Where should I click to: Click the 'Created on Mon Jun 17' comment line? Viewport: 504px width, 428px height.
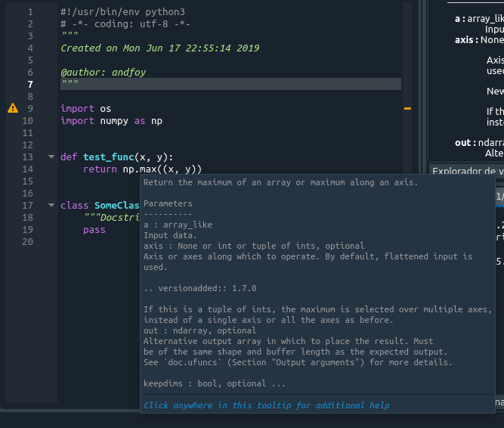[159, 48]
